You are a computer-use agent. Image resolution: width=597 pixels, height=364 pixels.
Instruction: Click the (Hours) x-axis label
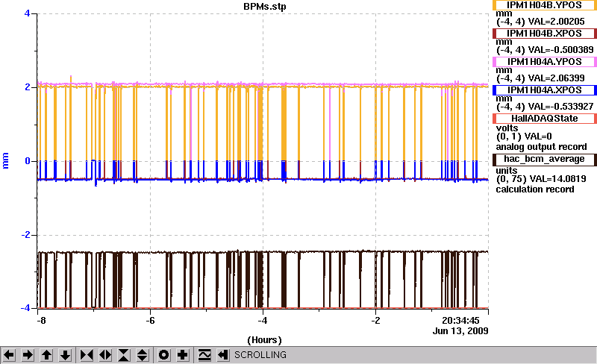[265, 339]
